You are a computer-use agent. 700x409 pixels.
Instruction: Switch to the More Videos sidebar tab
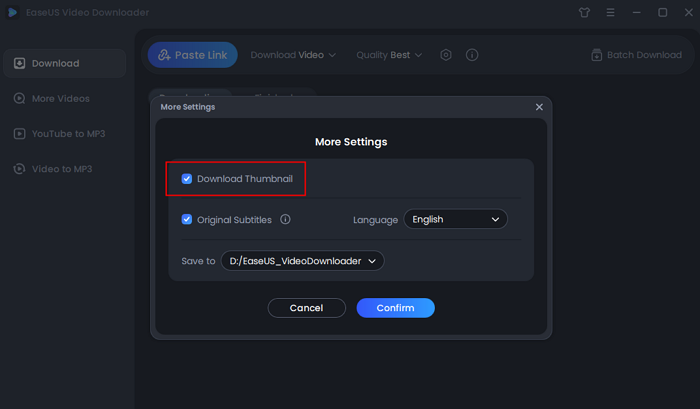click(62, 99)
